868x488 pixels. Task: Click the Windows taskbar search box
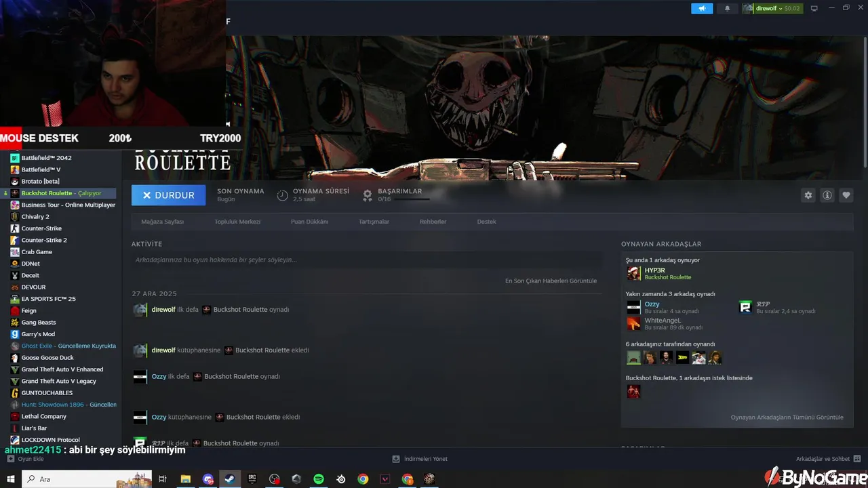pos(87,479)
